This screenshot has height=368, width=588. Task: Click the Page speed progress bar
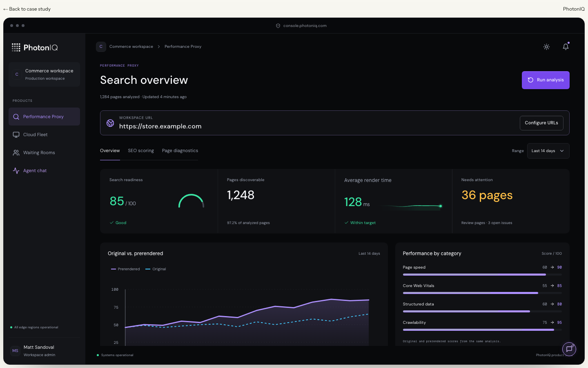click(x=482, y=275)
